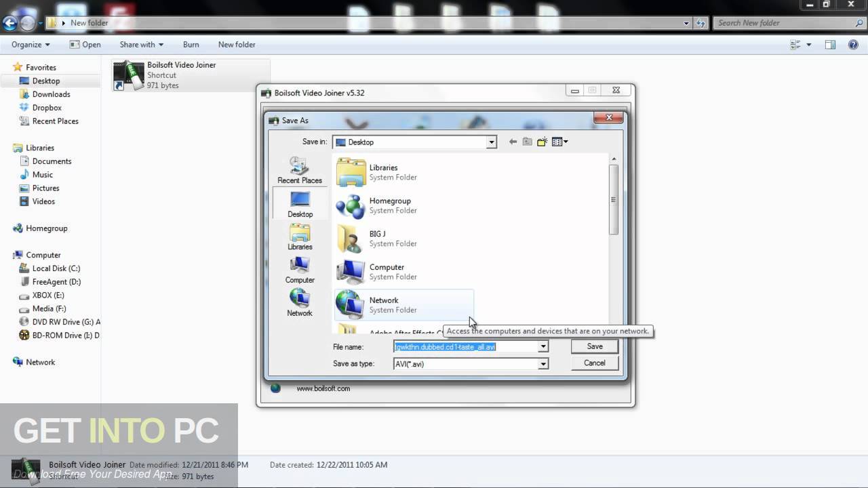Click New folder in address bar path
The image size is (868, 488).
[89, 23]
